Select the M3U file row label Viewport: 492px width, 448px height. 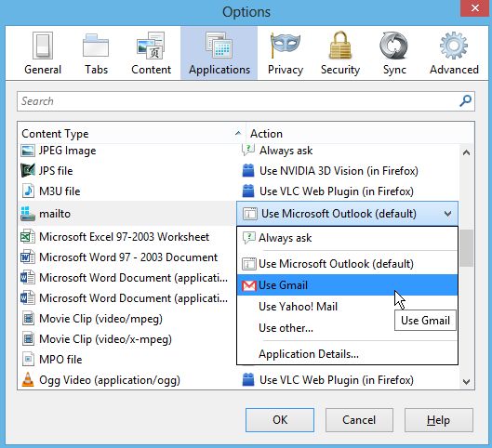tap(60, 191)
